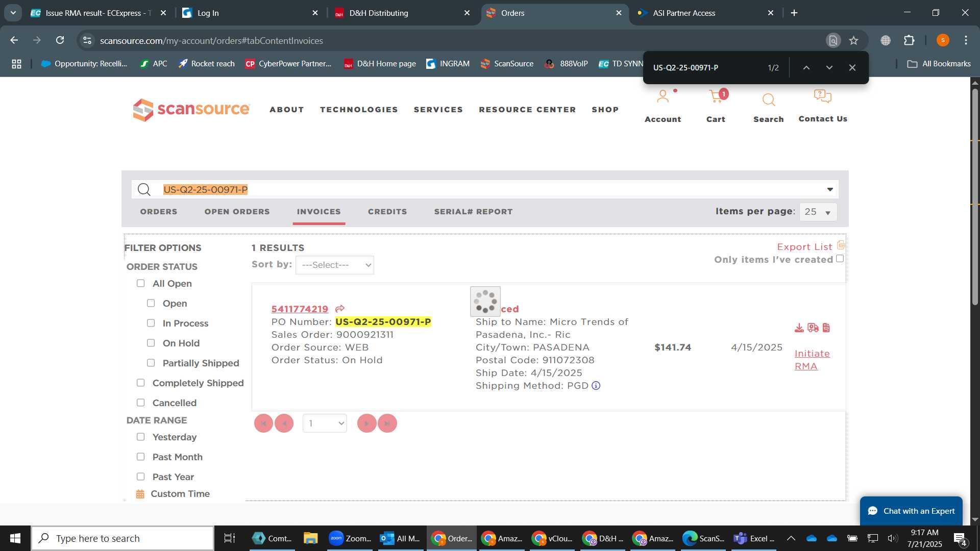Open the shopping Cart icon
The height and width of the screenshot is (551, 980).
pos(718,96)
